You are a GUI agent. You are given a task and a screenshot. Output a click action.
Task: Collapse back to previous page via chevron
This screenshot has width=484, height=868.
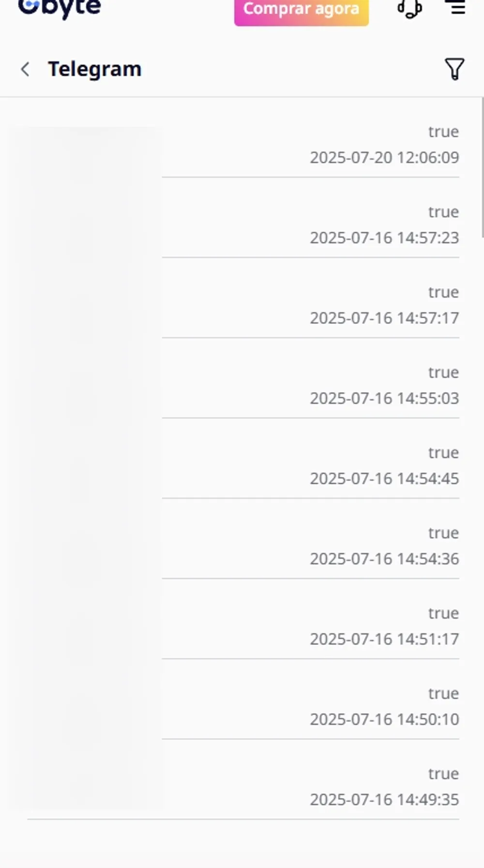point(25,69)
